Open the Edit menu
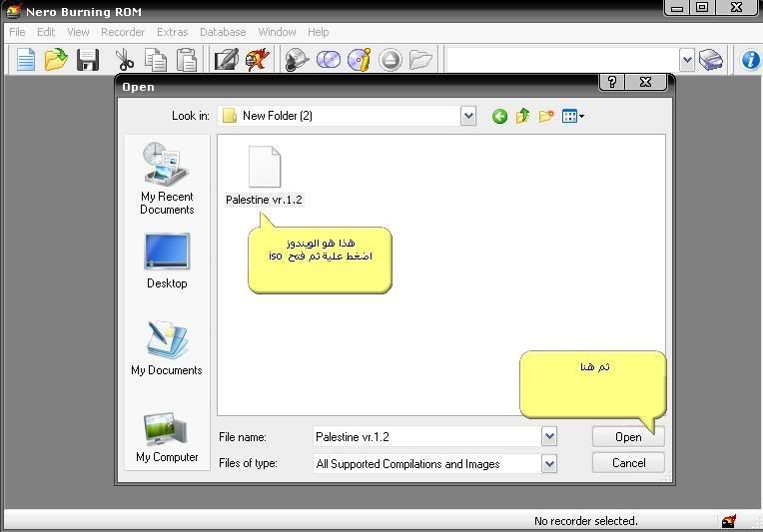 click(x=46, y=32)
